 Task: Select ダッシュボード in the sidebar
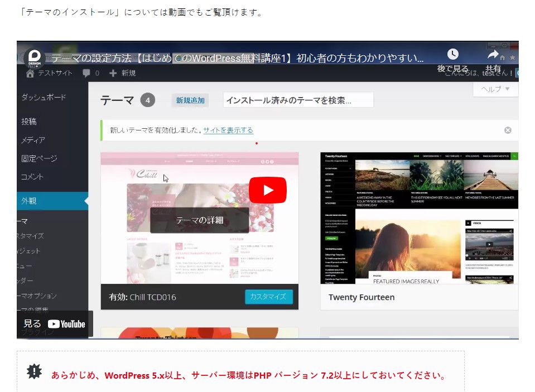[x=44, y=97]
